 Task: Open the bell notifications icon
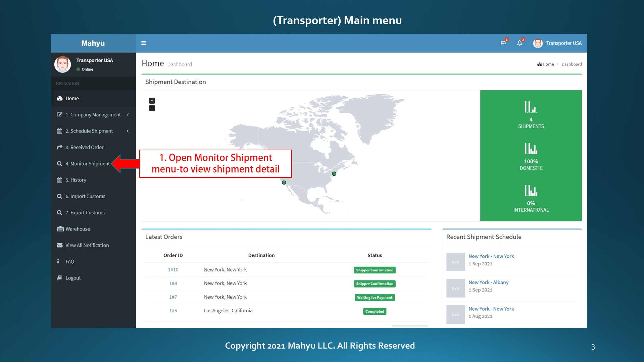[519, 43]
